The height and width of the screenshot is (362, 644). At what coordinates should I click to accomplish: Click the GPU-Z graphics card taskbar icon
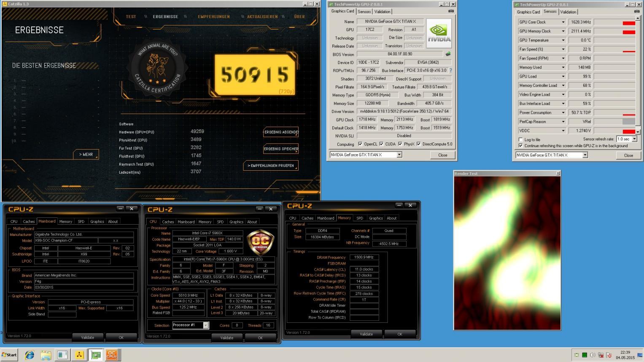point(96,355)
